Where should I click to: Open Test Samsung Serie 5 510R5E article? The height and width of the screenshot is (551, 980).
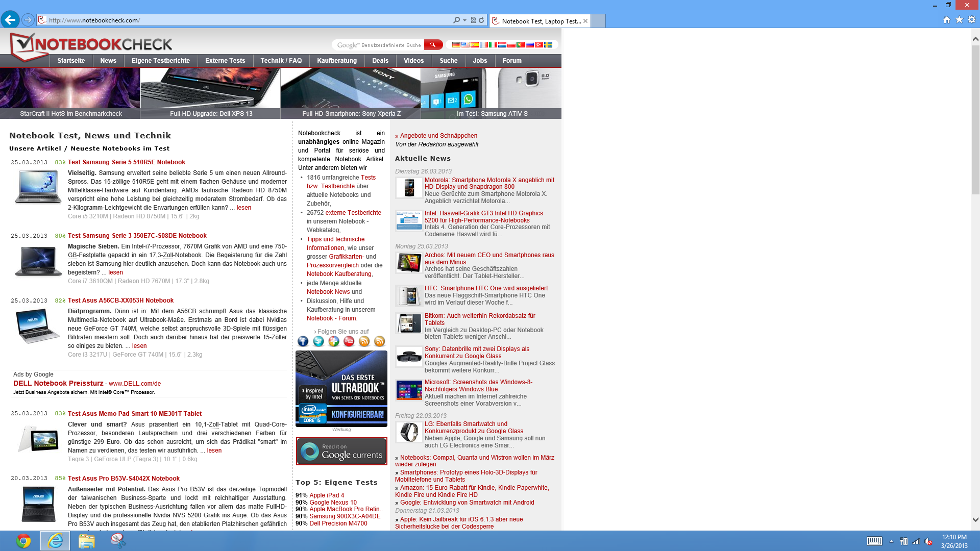(126, 162)
